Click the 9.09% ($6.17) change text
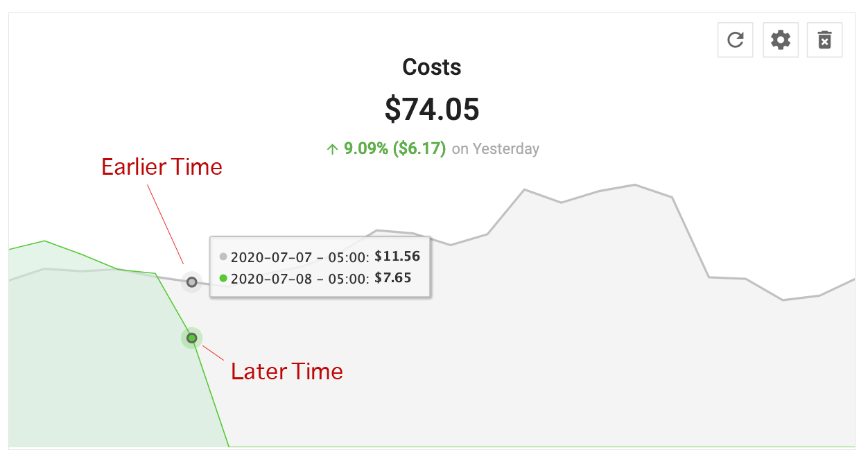The width and height of the screenshot is (868, 466). click(x=394, y=149)
